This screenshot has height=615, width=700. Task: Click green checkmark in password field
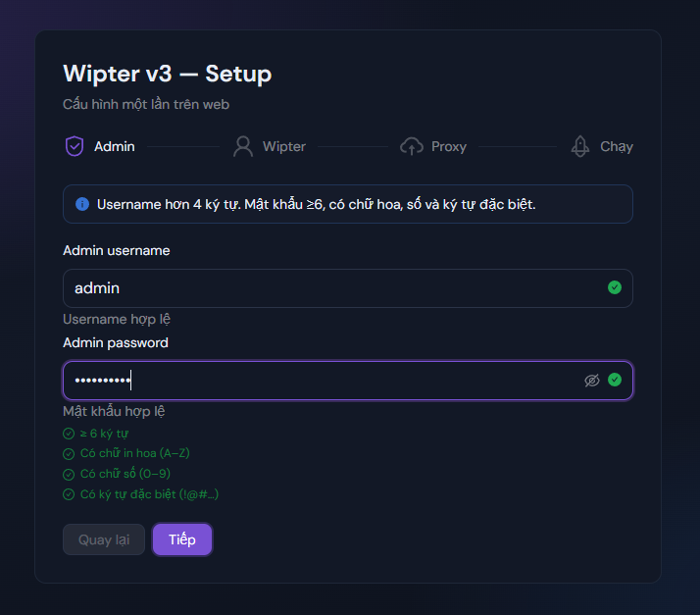click(615, 380)
